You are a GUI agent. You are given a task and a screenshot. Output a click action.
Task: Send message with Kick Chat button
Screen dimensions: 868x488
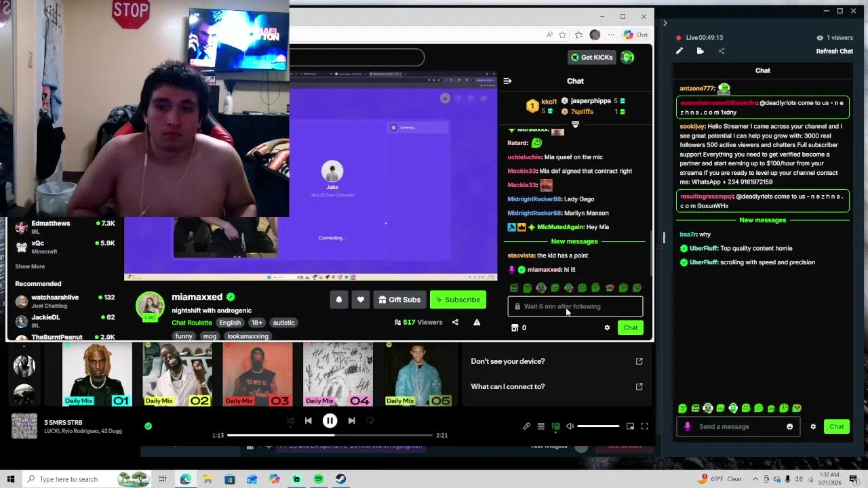click(x=631, y=328)
